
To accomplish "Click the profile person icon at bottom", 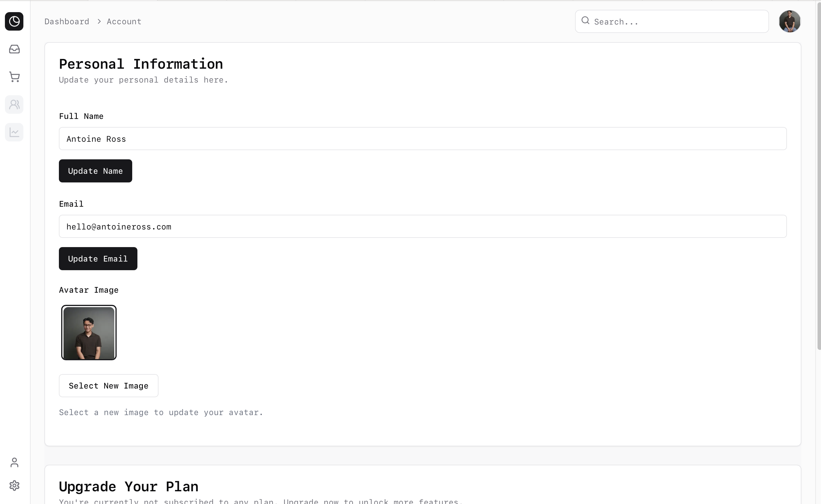I will 14,462.
